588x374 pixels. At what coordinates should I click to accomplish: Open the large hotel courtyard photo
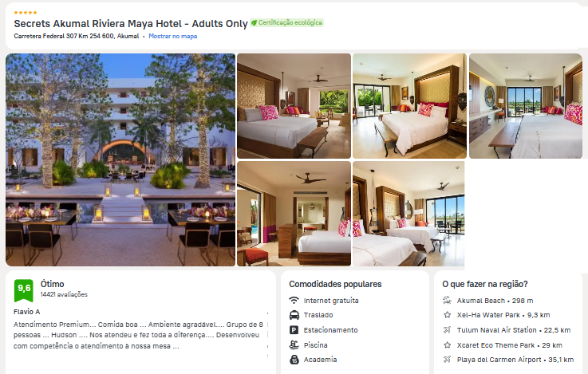click(120, 160)
